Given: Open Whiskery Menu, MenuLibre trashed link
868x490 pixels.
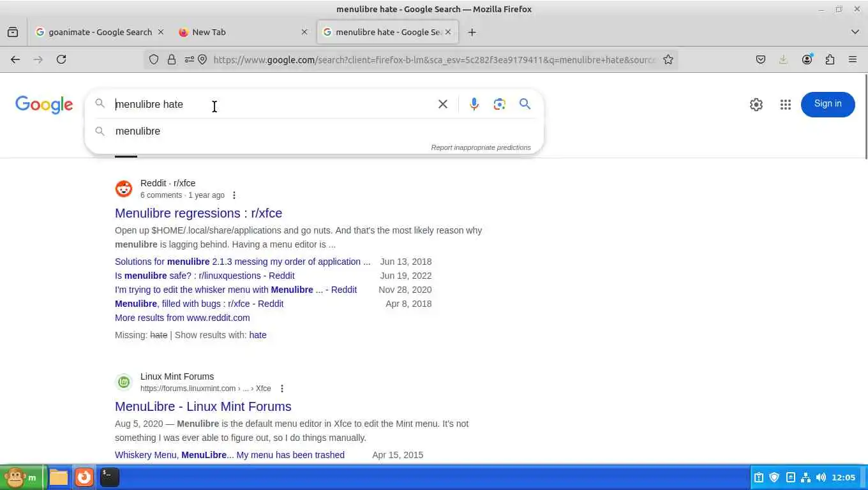Looking at the screenshot, I should coord(230,455).
